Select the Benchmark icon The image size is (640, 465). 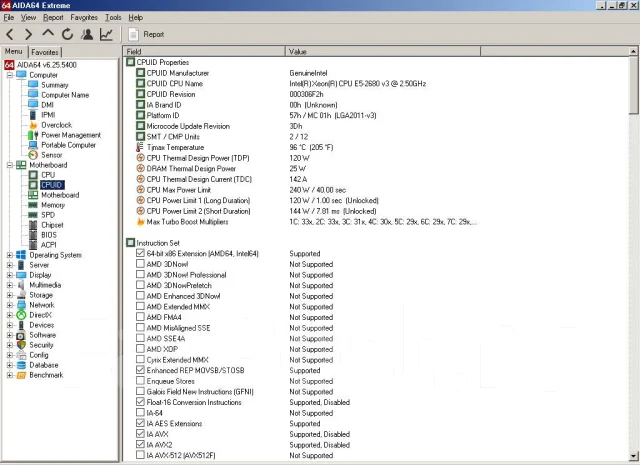coord(21,375)
